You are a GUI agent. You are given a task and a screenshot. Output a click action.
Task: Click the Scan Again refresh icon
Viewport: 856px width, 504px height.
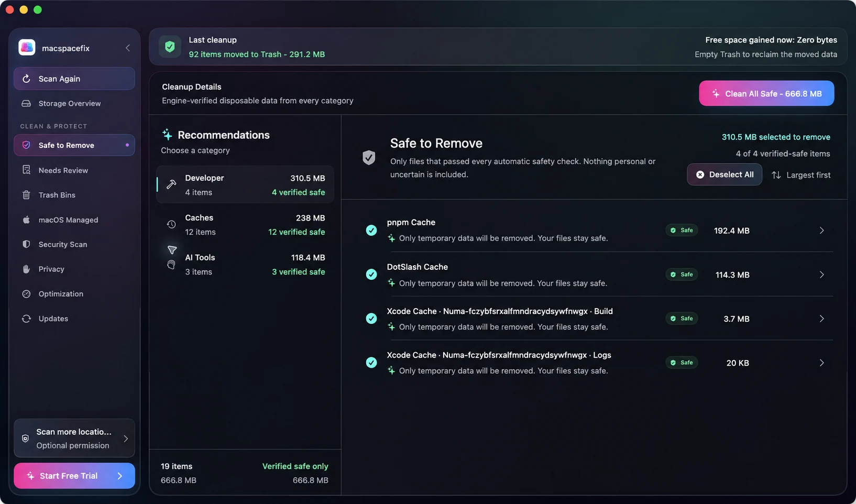[26, 79]
